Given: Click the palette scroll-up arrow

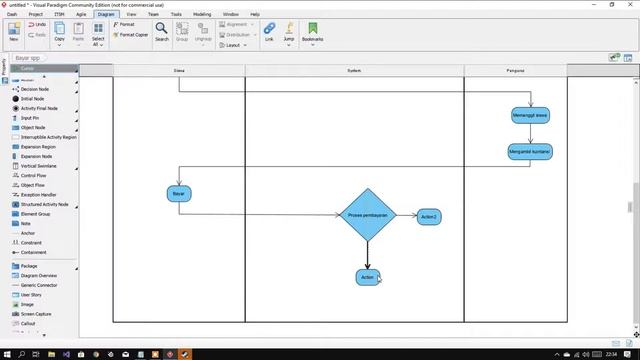Looking at the screenshot, I should coord(44,77).
